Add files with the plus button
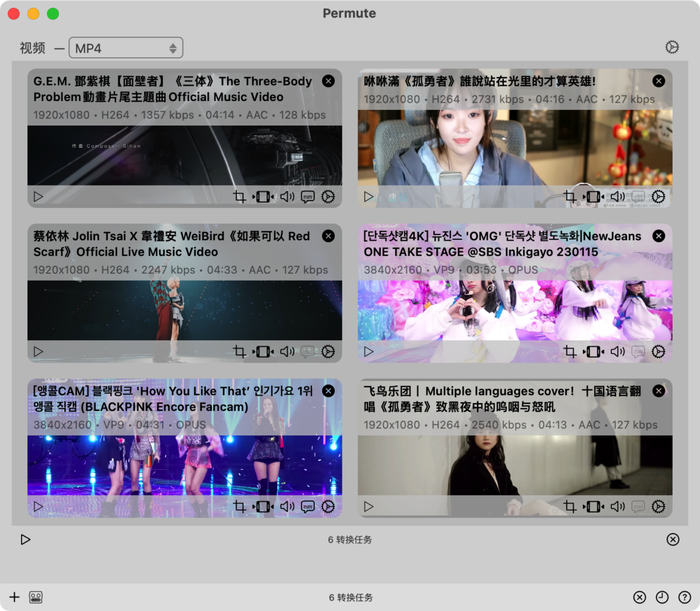 [x=15, y=597]
